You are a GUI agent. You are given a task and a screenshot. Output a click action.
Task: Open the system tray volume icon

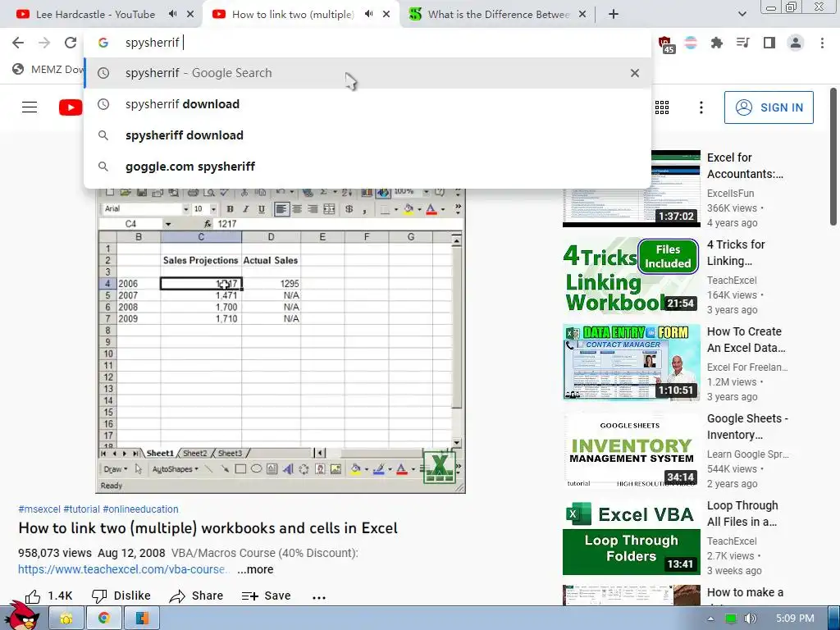pos(750,619)
